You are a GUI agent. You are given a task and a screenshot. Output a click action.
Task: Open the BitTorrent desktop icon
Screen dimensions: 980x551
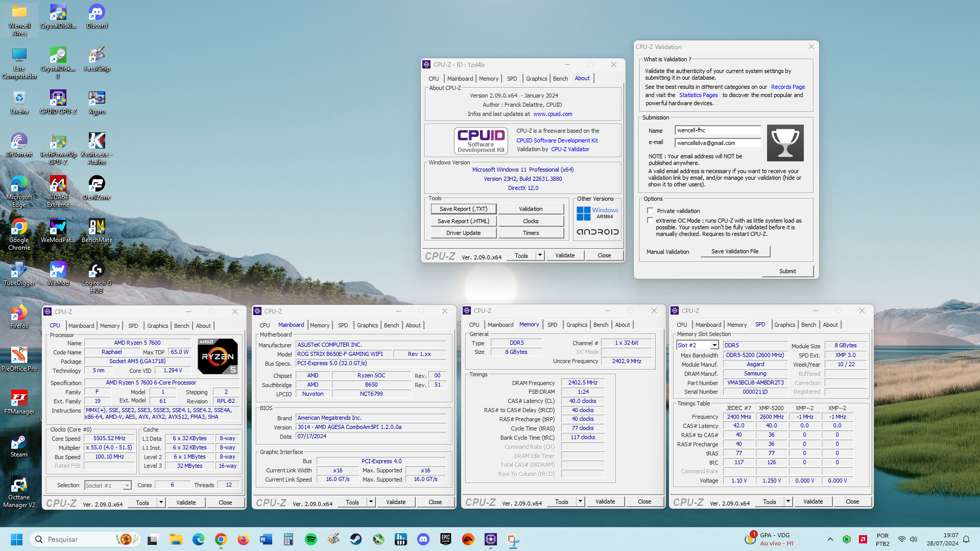[x=19, y=145]
